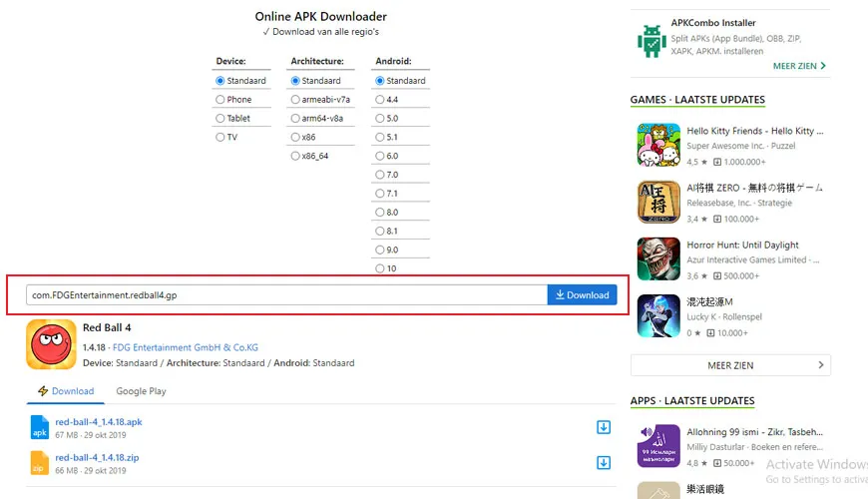This screenshot has height=499, width=868.
Task: Select the Standaard architecture radio button
Action: [295, 81]
